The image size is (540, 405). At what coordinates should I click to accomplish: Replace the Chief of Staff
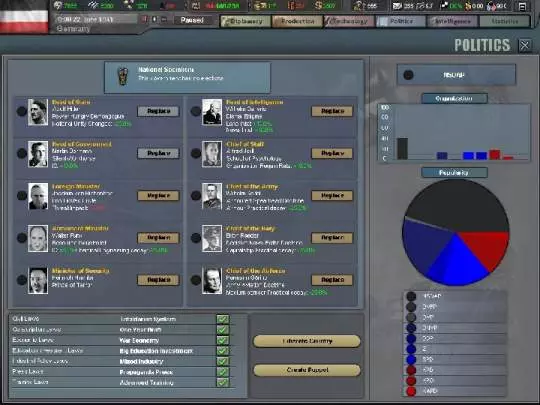click(x=332, y=153)
